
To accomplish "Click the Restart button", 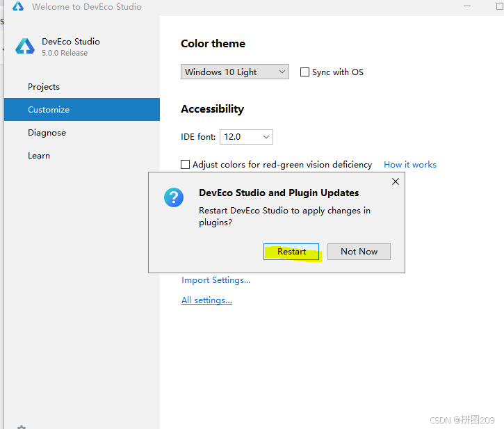I will [291, 252].
